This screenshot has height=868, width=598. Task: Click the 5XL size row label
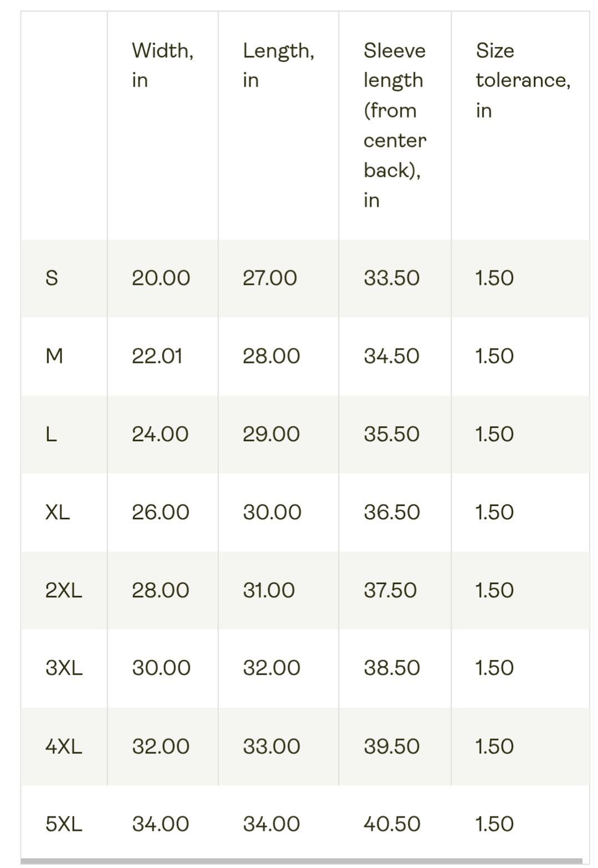64,824
